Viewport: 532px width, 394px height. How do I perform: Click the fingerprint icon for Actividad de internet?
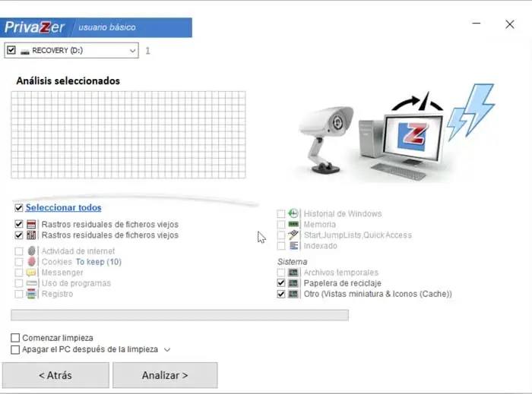pos(31,251)
